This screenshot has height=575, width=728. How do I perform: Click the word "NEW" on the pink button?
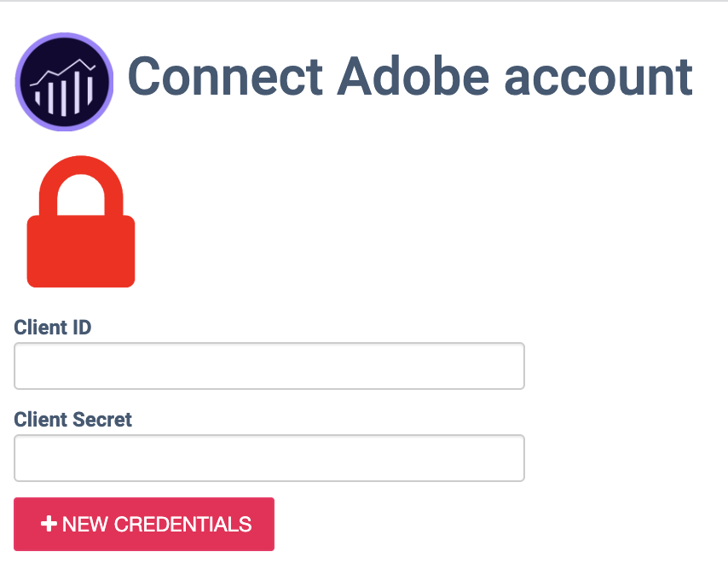[82, 524]
